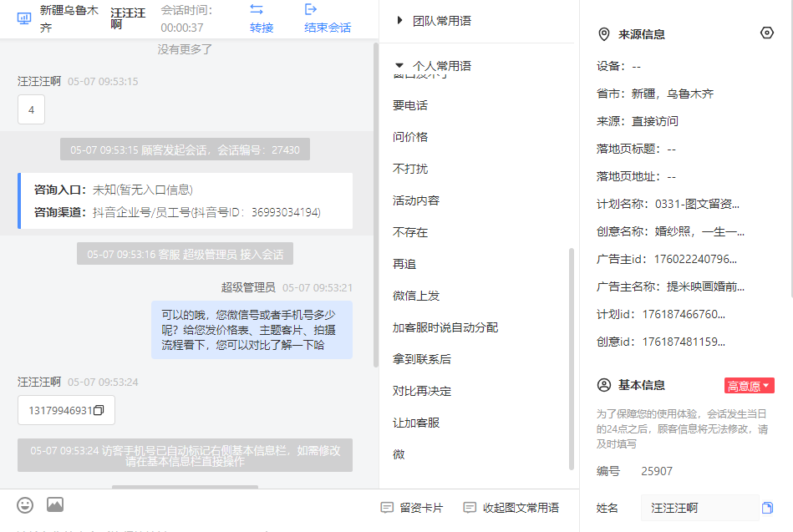The width and height of the screenshot is (793, 532).
Task: Click the 计划id value 176187466760
Action: [684, 315]
